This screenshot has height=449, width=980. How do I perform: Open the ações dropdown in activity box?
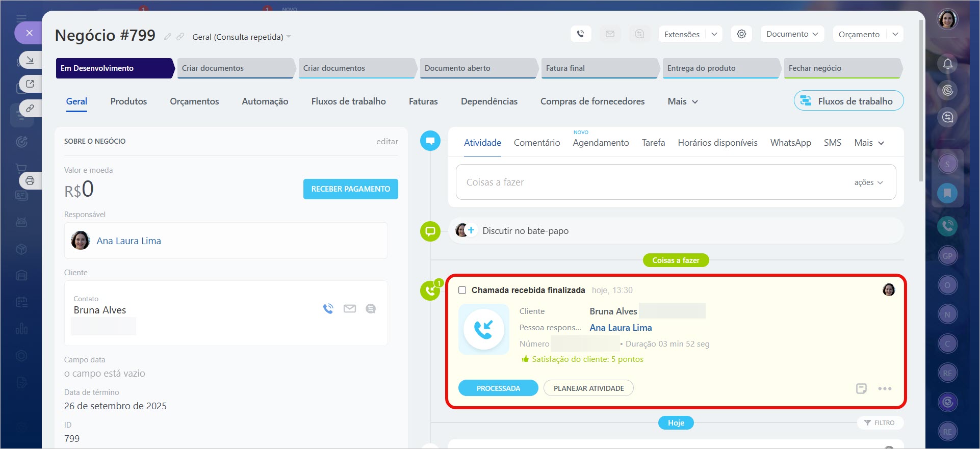tap(868, 182)
